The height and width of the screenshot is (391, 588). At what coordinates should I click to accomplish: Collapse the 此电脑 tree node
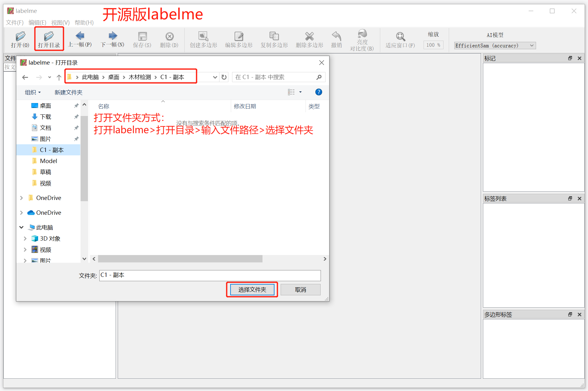pyautogui.click(x=22, y=227)
